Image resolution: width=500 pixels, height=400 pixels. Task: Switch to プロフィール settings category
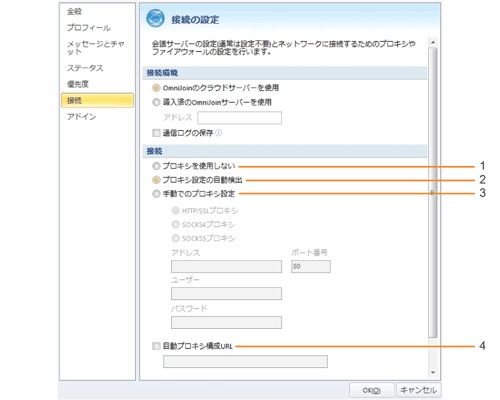[89, 28]
